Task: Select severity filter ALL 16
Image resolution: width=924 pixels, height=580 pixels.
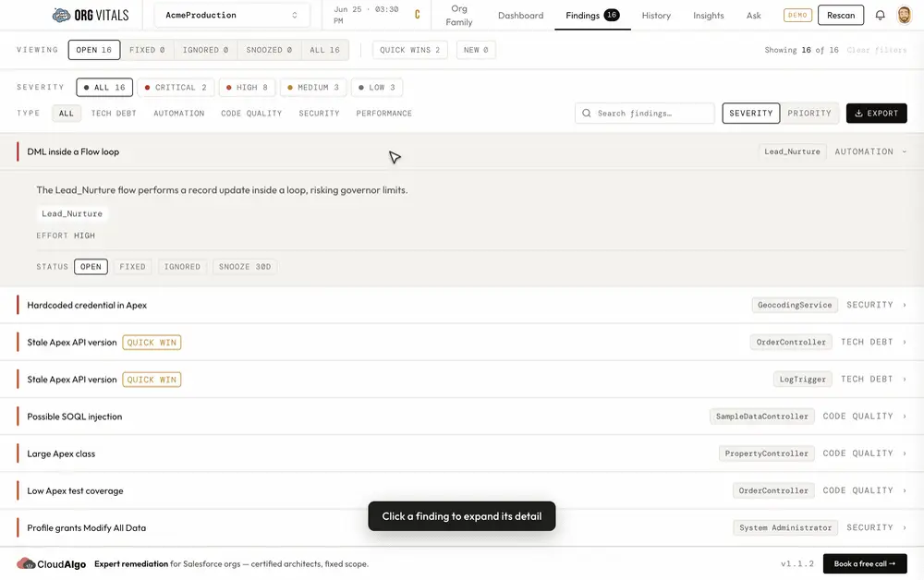Action: (104, 87)
